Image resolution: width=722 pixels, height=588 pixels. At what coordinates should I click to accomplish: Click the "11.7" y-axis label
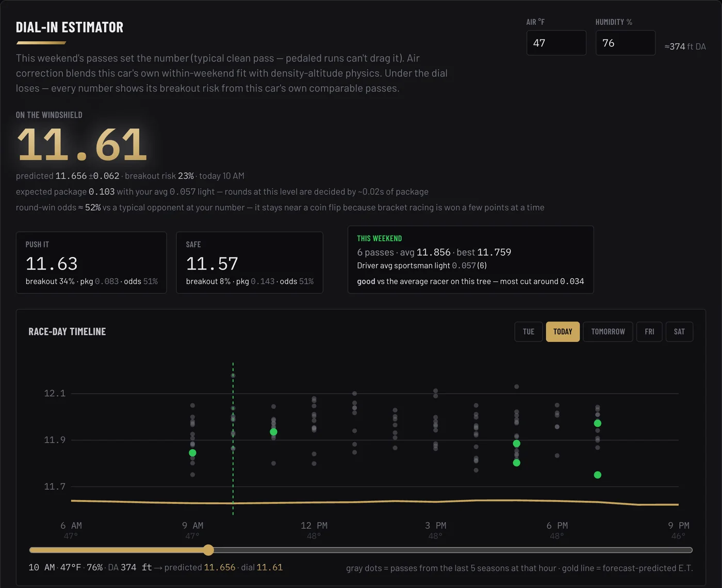coord(55,486)
